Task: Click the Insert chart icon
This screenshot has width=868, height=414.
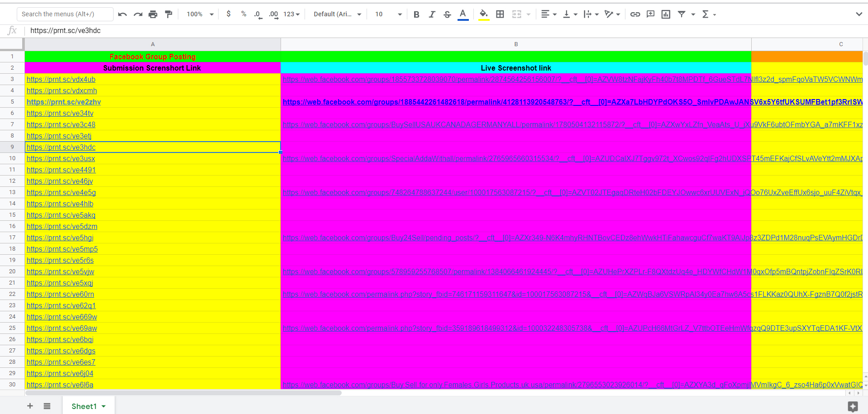Action: 666,14
